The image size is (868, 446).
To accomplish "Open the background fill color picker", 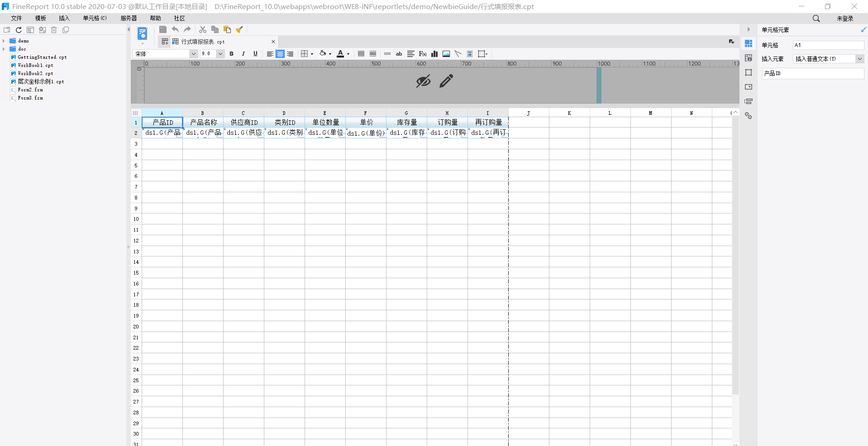I will click(x=325, y=54).
